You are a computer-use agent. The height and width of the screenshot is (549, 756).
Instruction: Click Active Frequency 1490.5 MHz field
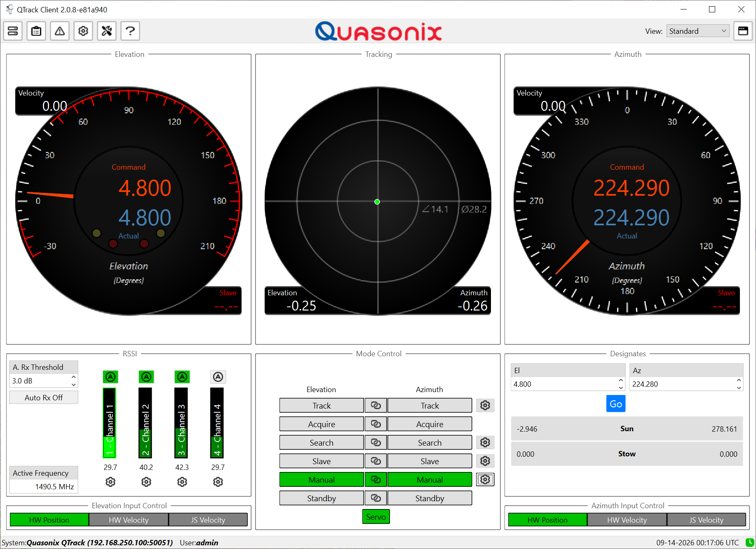(44, 486)
